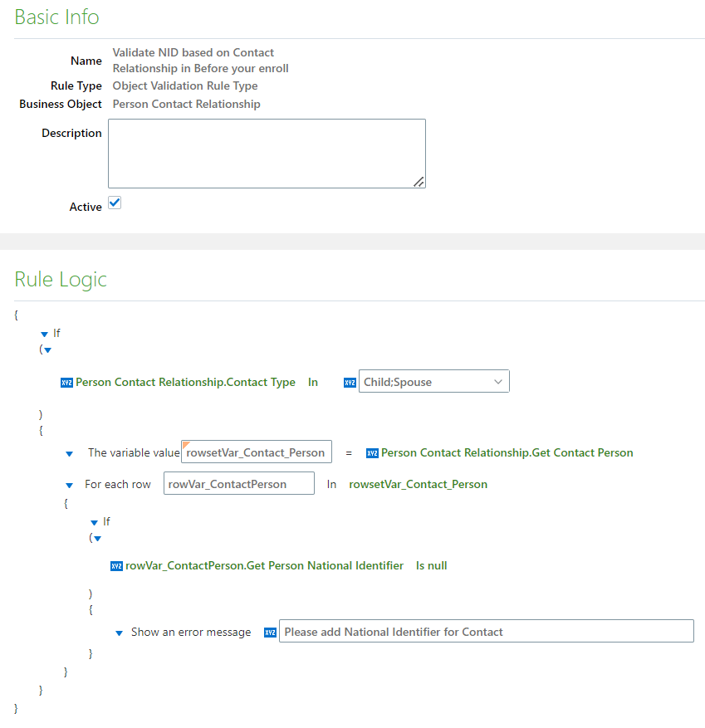This screenshot has width=705, height=728.
Task: Collapse the condition group under the first If
Action: [x=47, y=350]
